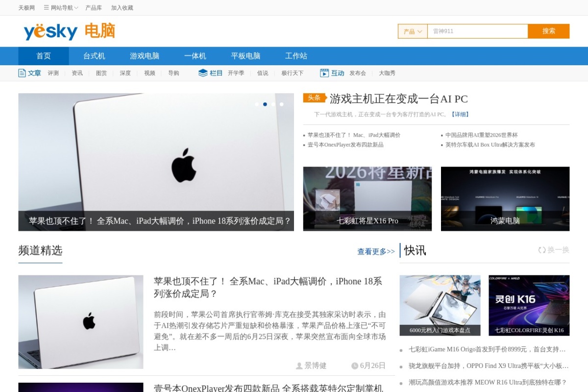Open the 视频 sub-navigation link
588x392 pixels.
[149, 73]
